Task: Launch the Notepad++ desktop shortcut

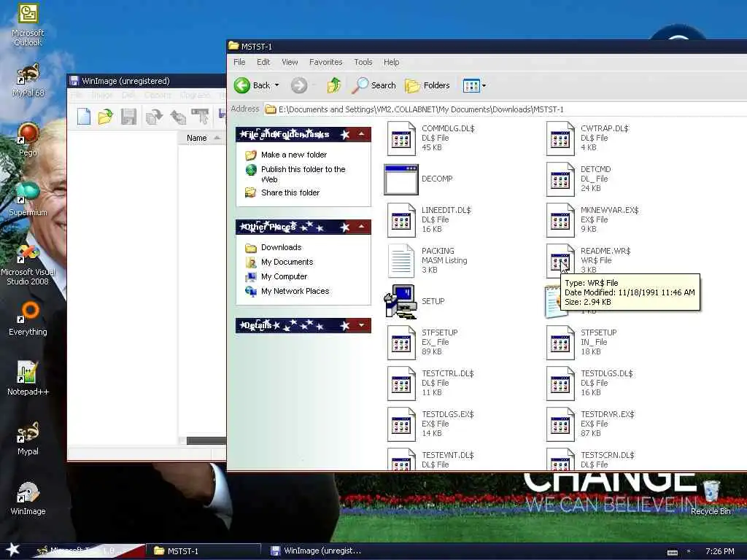Action: [x=28, y=378]
